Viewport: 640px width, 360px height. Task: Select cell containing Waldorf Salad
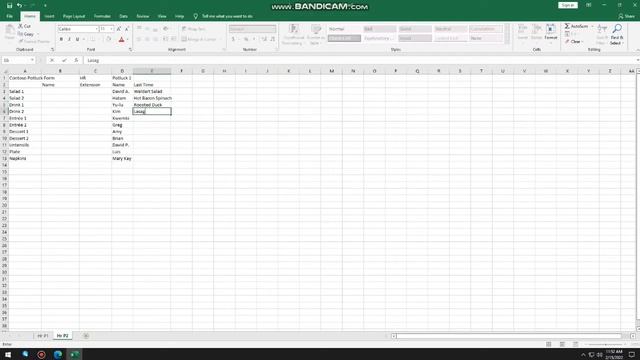(151, 91)
